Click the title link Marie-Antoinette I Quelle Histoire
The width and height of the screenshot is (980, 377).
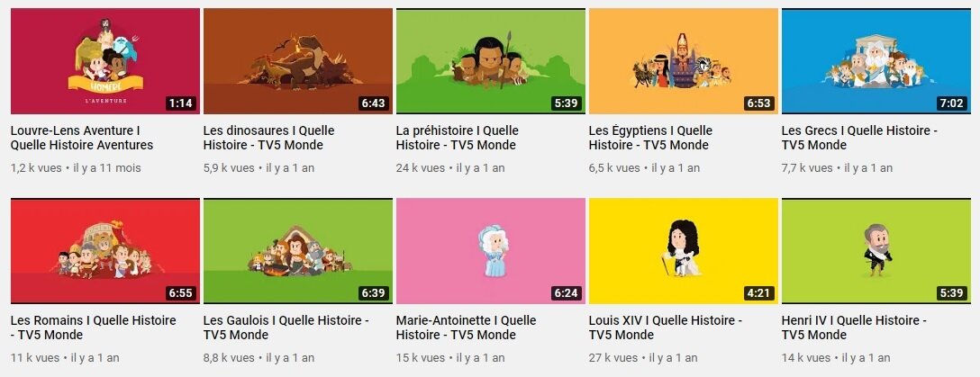467,328
